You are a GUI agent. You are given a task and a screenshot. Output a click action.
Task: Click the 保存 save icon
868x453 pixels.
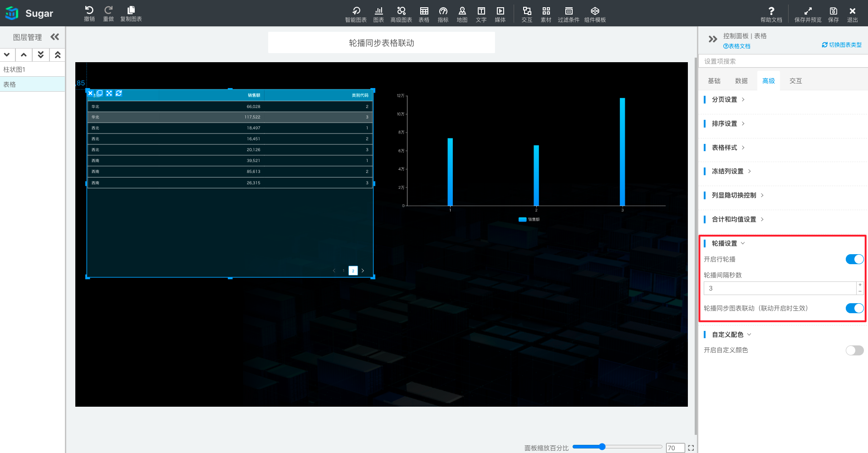(x=834, y=11)
